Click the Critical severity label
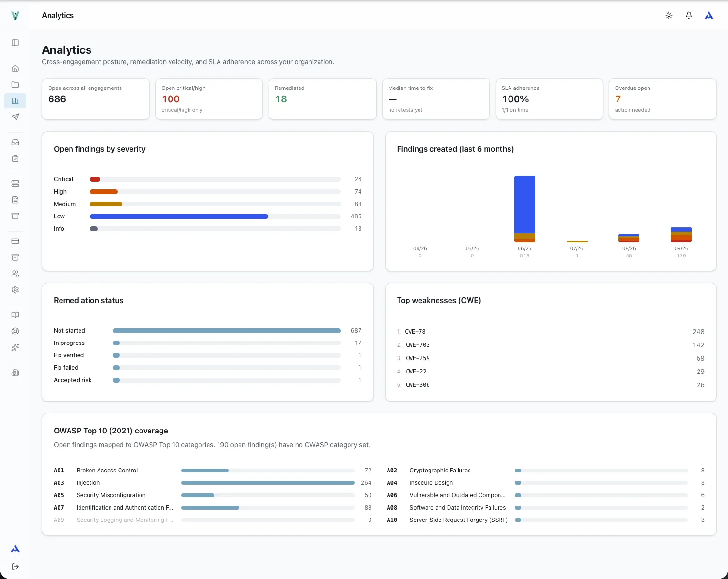Screen dimensions: 728x579 point(64,179)
